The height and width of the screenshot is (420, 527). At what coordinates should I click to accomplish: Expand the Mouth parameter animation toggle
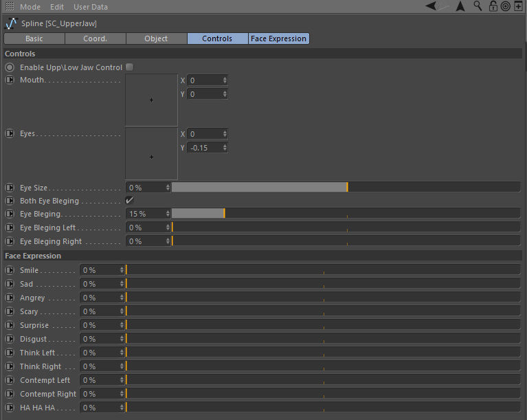point(10,80)
